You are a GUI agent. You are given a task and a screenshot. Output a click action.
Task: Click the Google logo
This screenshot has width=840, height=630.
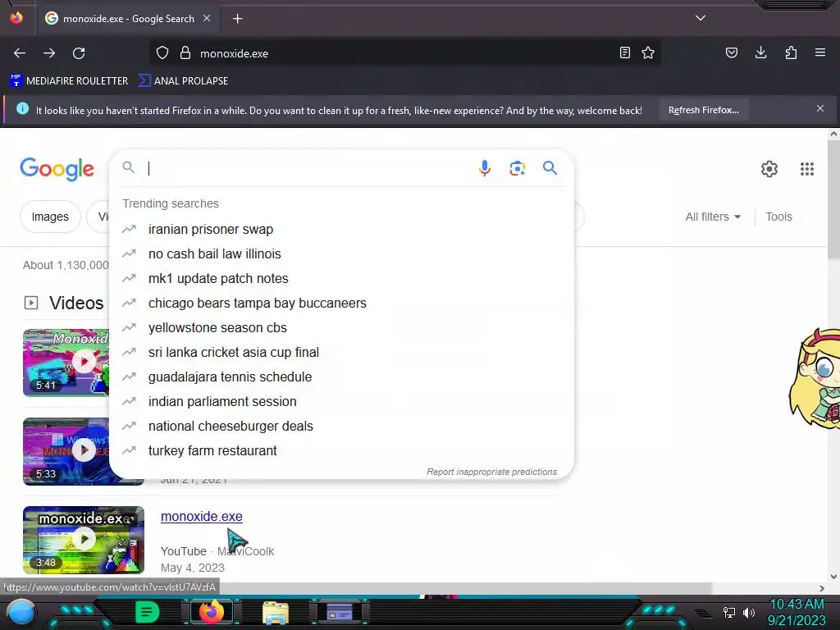click(x=57, y=169)
